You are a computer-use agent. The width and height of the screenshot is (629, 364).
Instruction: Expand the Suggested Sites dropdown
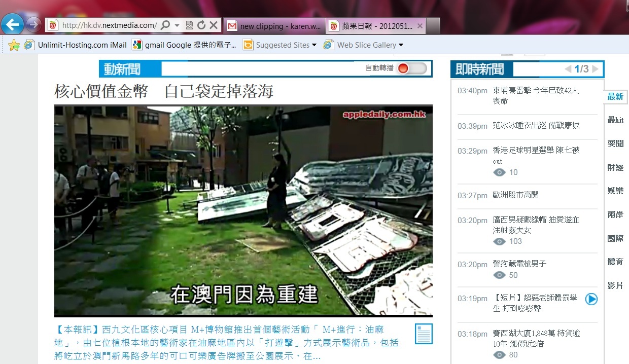[x=314, y=45]
